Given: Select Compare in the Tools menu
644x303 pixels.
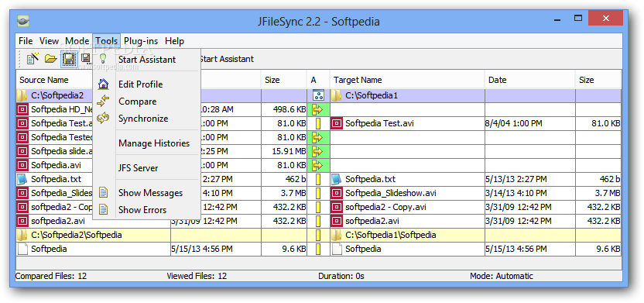Looking at the screenshot, I should 146,102.
